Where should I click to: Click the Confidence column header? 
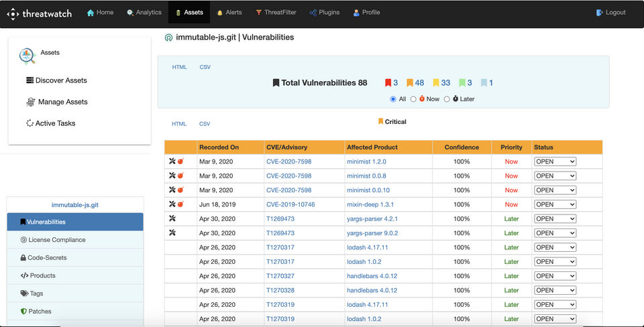point(462,147)
